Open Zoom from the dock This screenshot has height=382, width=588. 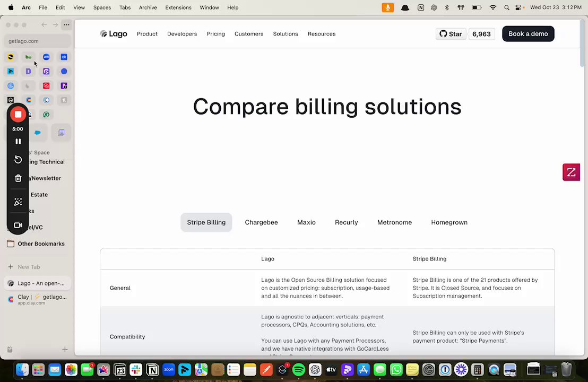tap(169, 370)
